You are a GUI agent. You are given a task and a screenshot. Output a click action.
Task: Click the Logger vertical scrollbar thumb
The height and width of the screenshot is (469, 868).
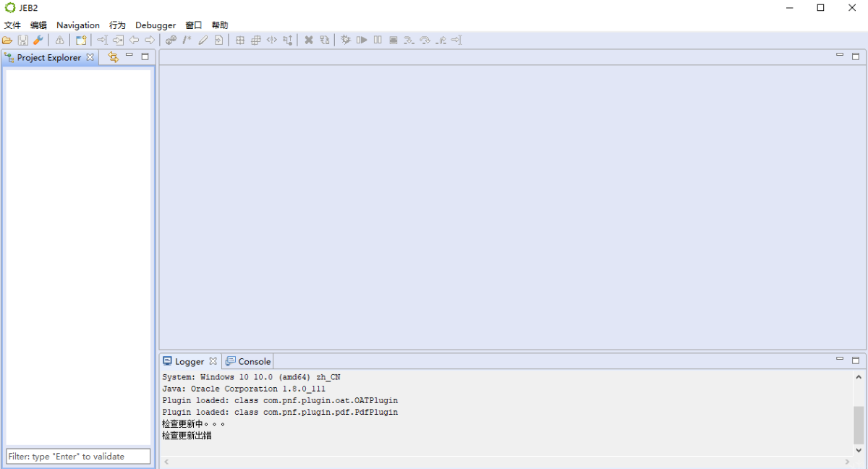pos(859,425)
